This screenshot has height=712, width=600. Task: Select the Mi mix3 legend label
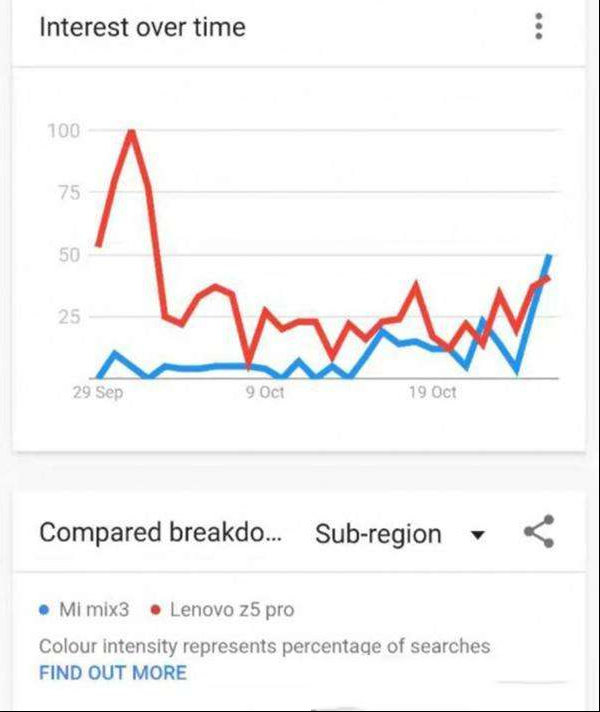[94, 609]
